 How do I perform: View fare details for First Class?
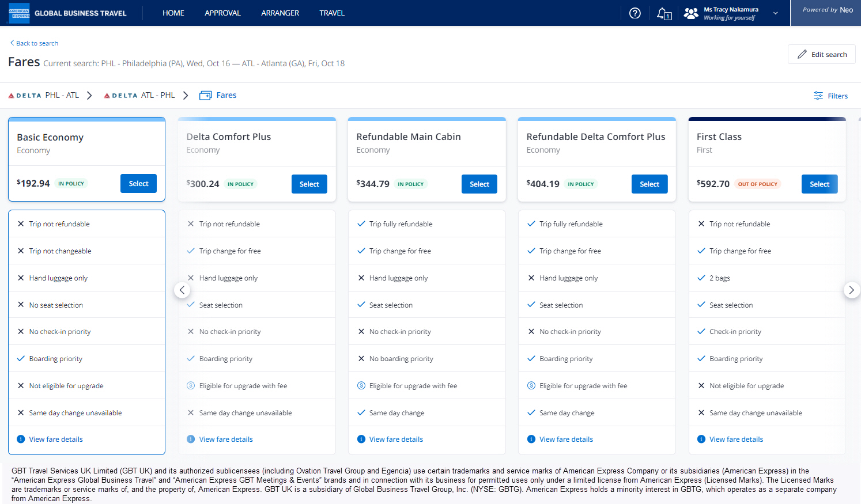pyautogui.click(x=736, y=439)
